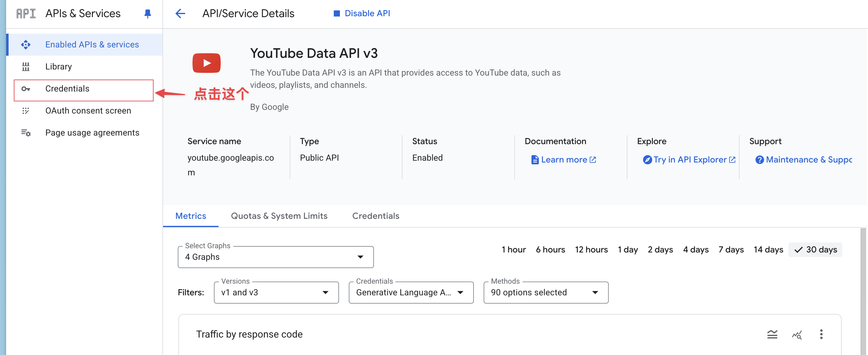Click the Library icon in sidebar
868x355 pixels.
click(26, 67)
